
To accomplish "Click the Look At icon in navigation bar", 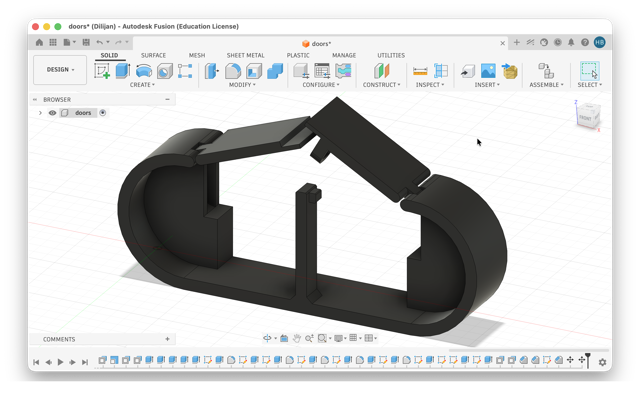I will point(284,338).
